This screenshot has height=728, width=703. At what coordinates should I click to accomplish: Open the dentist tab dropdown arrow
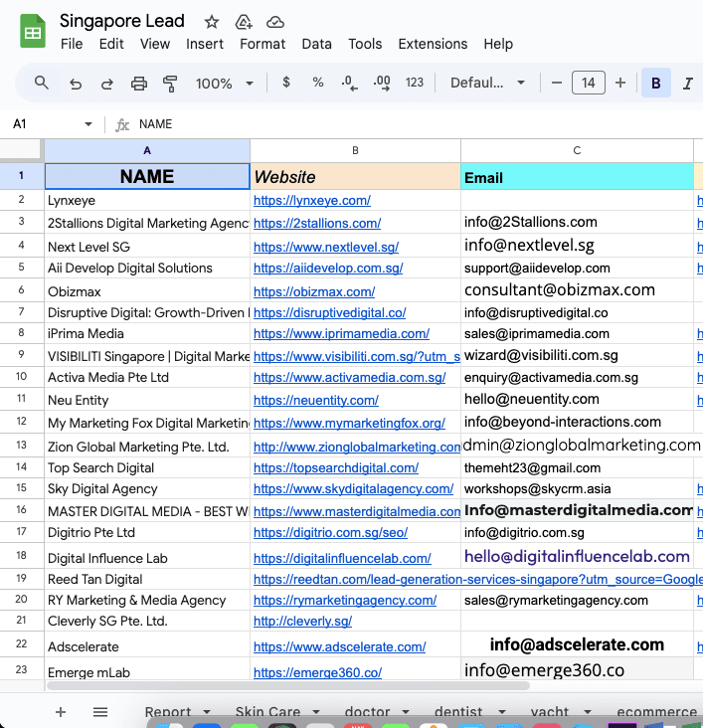tap(502, 712)
